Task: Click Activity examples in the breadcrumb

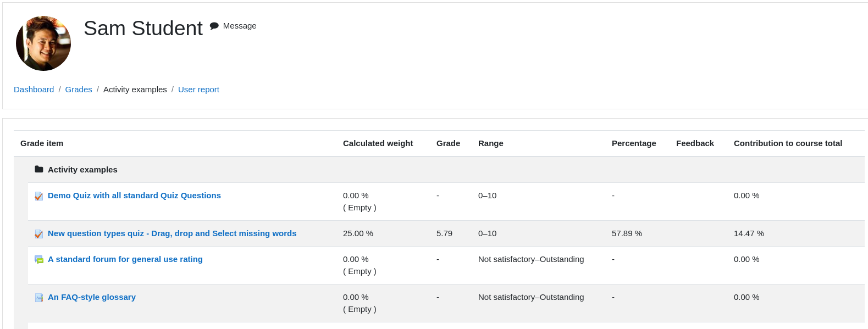Action: tap(135, 90)
